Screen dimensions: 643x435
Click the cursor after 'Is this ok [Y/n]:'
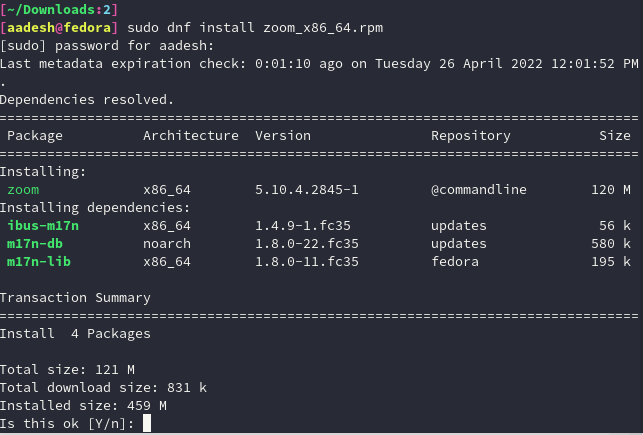click(146, 424)
